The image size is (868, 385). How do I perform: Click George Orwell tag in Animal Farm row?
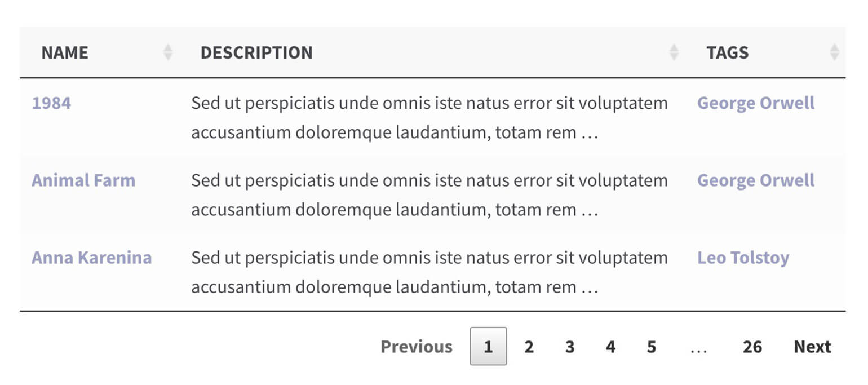coord(755,180)
